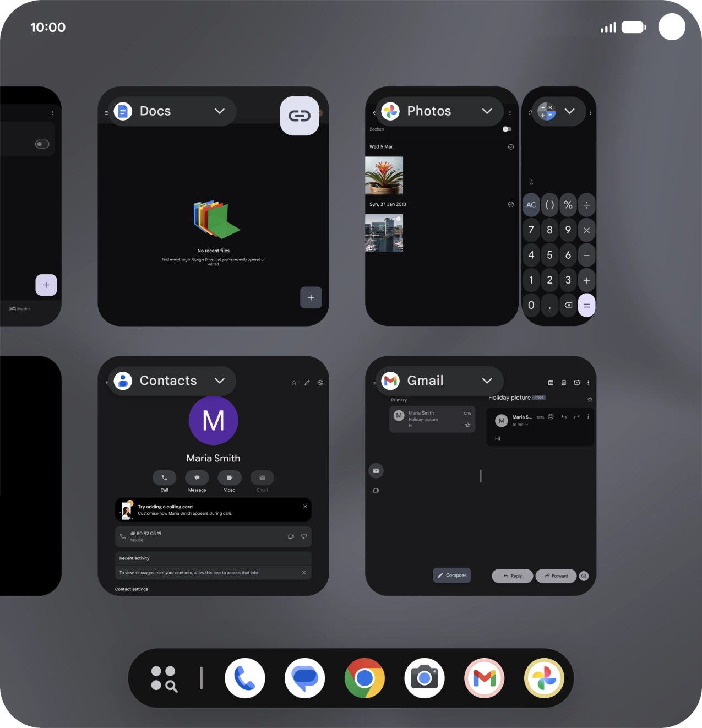Expand the Photos card chevron
The height and width of the screenshot is (728, 702).
[x=487, y=111]
